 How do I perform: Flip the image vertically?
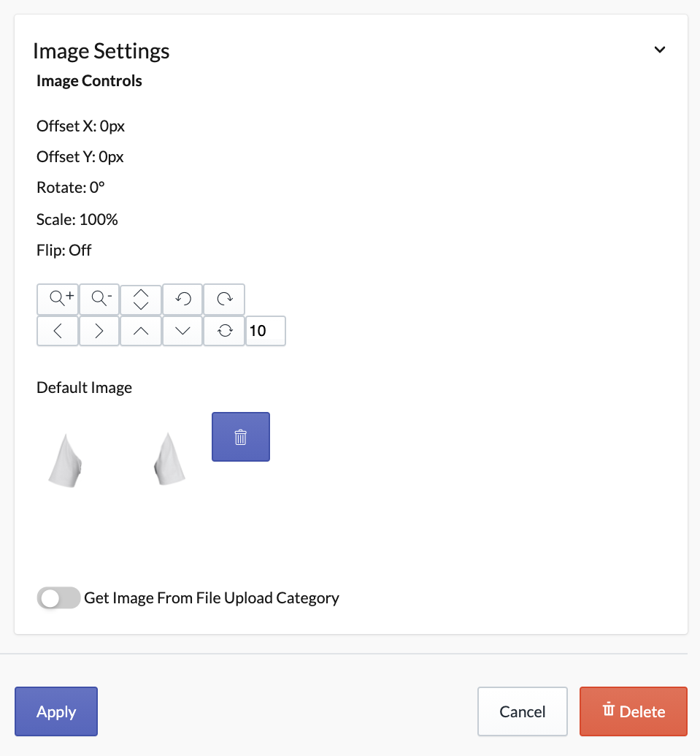(x=141, y=299)
